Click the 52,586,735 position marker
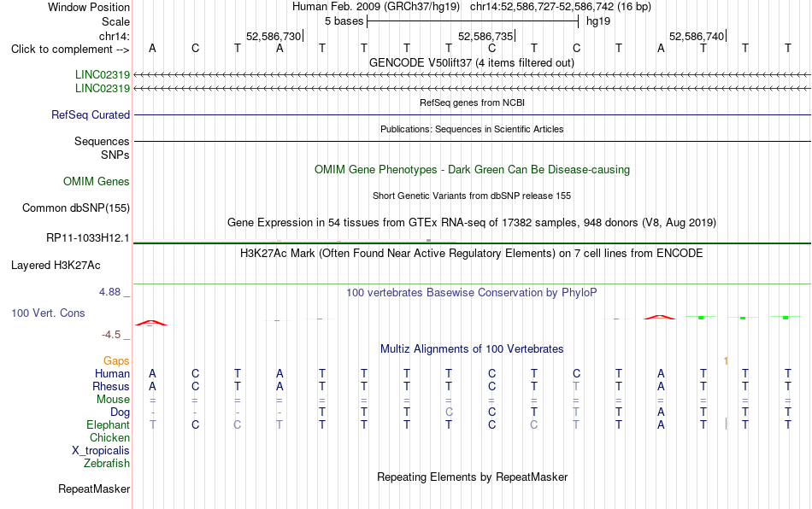812x509 pixels. tap(485, 36)
